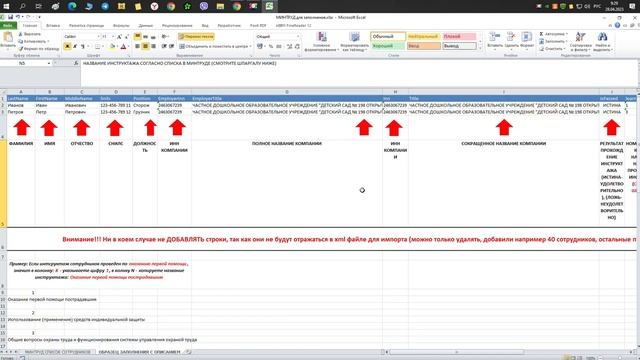Open the number format (Общий) dropdown
The width and height of the screenshot is (640, 360).
(298, 36)
